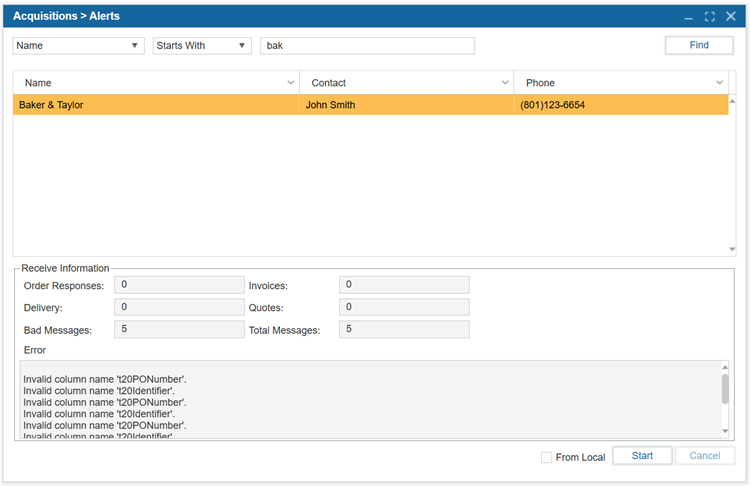Open the Starts With operator dropdown
The height and width of the screenshot is (486, 750).
[202, 46]
